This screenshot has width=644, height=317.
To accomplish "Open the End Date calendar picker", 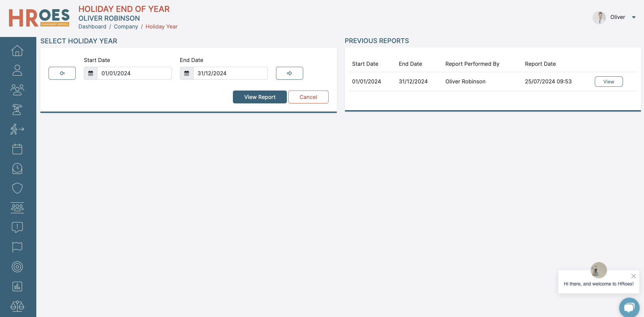I will point(187,73).
